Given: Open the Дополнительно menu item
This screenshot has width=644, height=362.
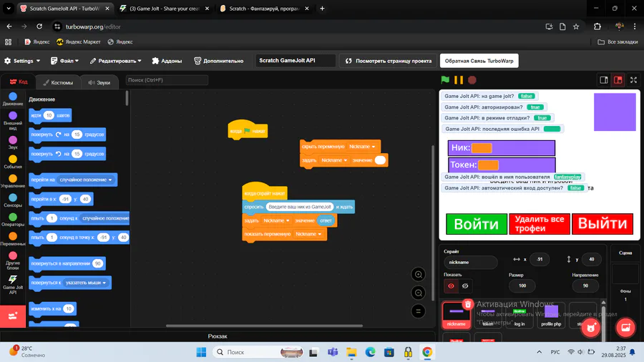Looking at the screenshot, I should [218, 61].
